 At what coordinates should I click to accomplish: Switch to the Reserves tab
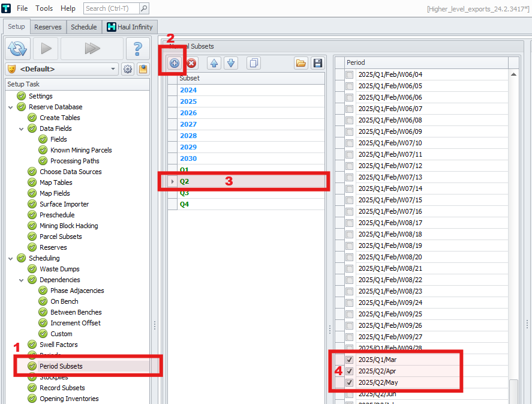[47, 27]
